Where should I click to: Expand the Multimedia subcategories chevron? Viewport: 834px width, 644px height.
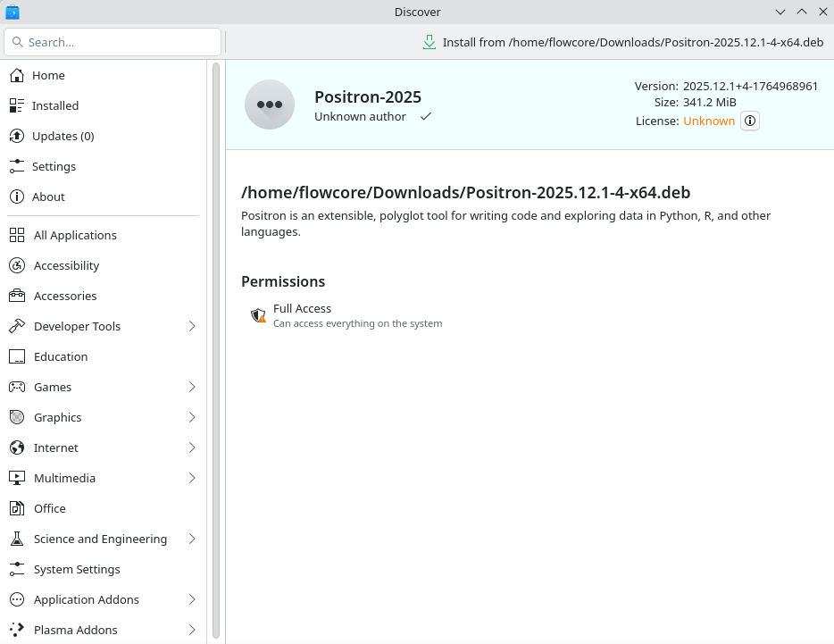pos(192,478)
